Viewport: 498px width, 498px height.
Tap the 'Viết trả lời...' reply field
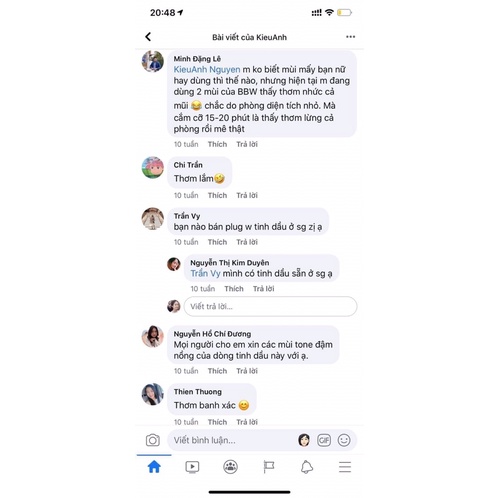pos(270,306)
